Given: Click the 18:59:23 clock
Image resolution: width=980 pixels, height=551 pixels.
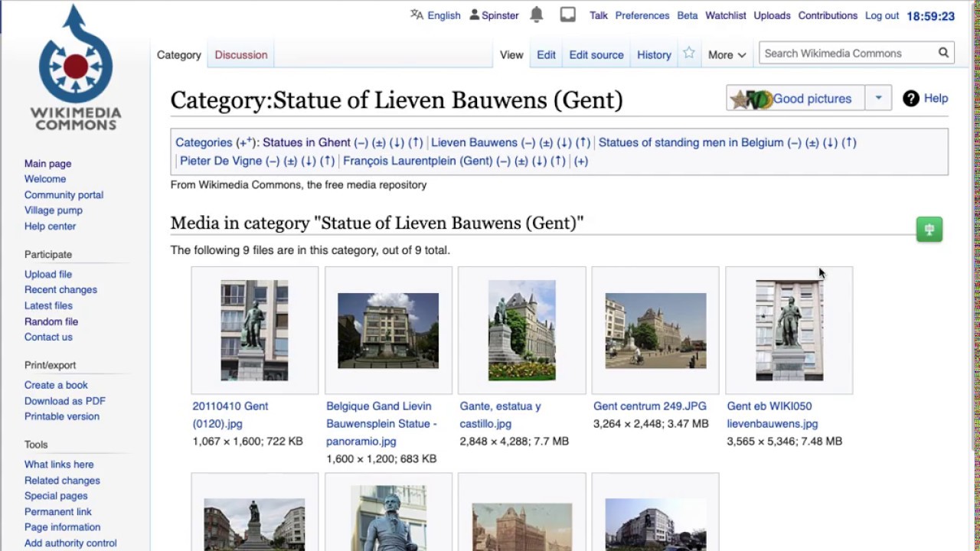Looking at the screenshot, I should pyautogui.click(x=930, y=16).
